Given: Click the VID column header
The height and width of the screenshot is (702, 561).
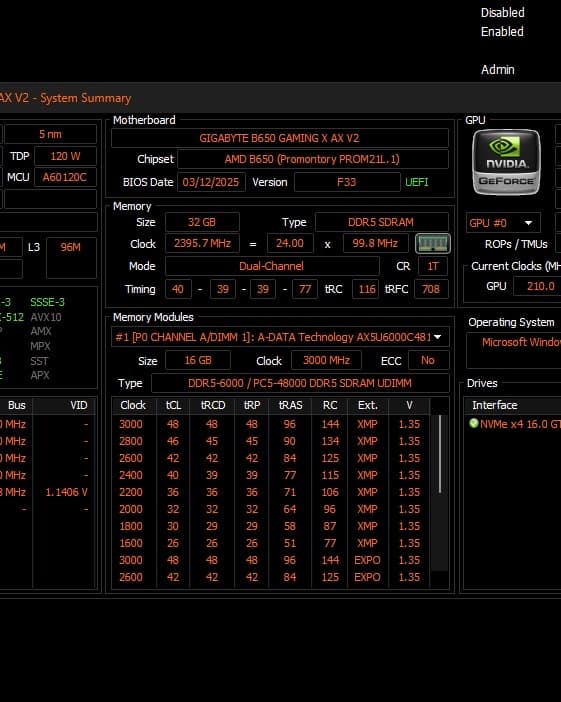Looking at the screenshot, I should [78, 405].
